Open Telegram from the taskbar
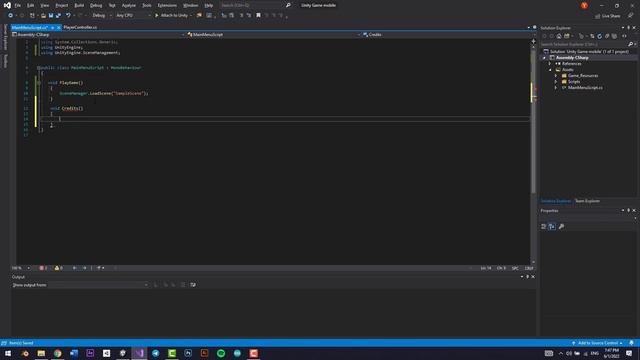Screen dimensions: 640x360 tap(156, 353)
